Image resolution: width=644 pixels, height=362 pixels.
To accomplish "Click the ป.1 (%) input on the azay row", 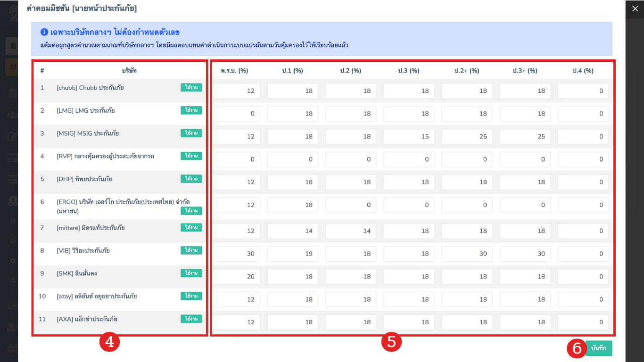I will point(292,299).
